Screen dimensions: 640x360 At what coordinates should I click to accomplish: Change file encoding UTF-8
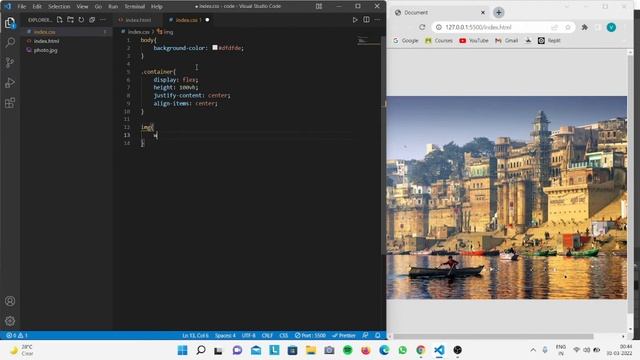click(x=249, y=335)
